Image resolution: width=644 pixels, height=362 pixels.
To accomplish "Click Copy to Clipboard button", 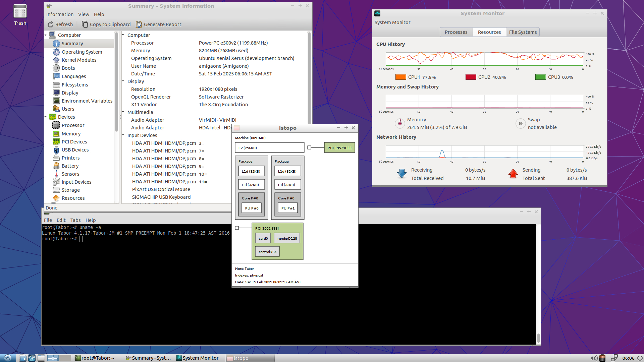I will point(106,24).
